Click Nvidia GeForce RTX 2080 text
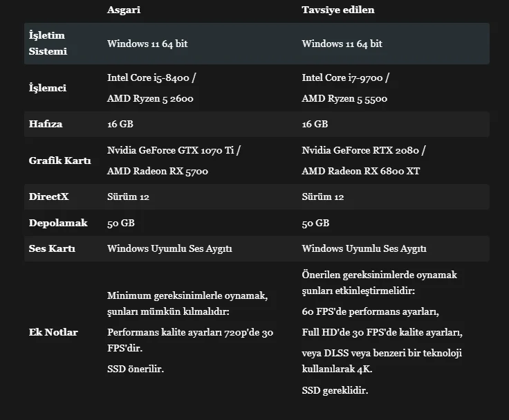Image resolution: width=509 pixels, height=420 pixels. coord(360,150)
